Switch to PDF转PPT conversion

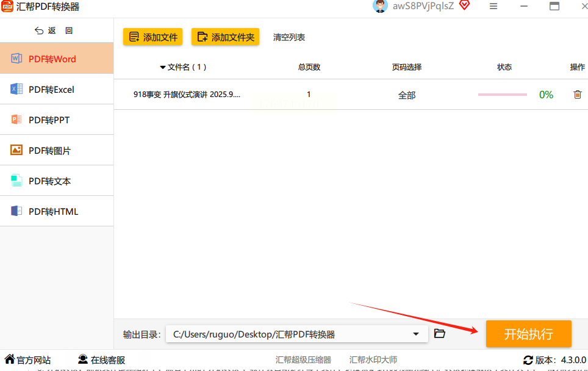(x=57, y=120)
